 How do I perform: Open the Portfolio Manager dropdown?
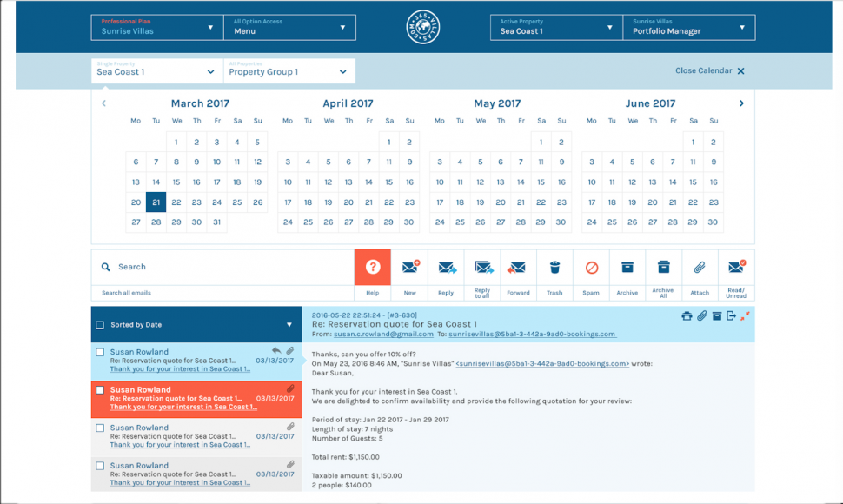(688, 28)
